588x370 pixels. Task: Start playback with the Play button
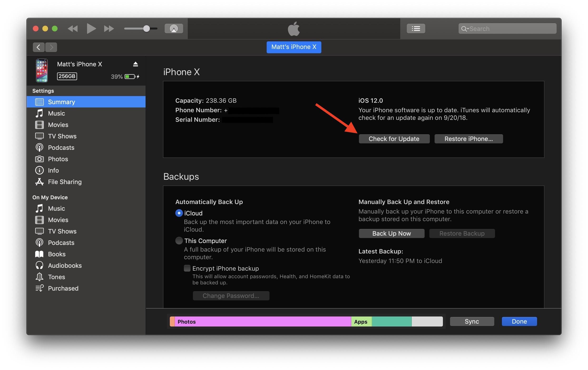coord(91,29)
